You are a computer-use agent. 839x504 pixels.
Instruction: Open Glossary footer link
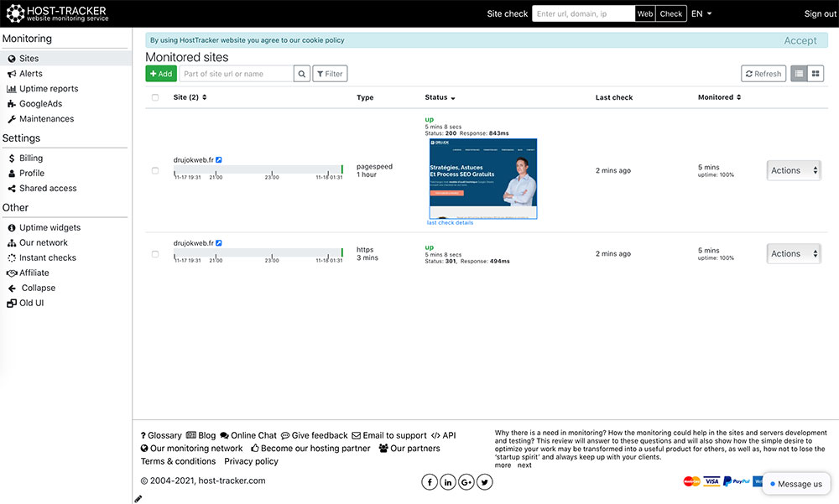click(161, 435)
